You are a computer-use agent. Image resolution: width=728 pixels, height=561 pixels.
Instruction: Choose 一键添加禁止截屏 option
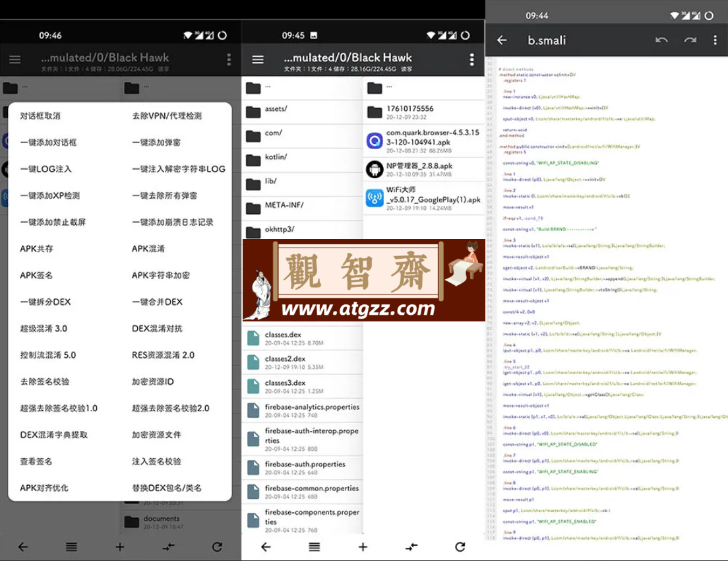(53, 222)
